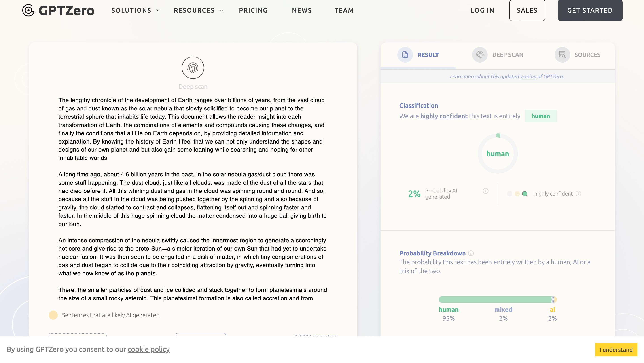This screenshot has height=363, width=644.
Task: Click the Sources tab search icon
Action: 562,55
